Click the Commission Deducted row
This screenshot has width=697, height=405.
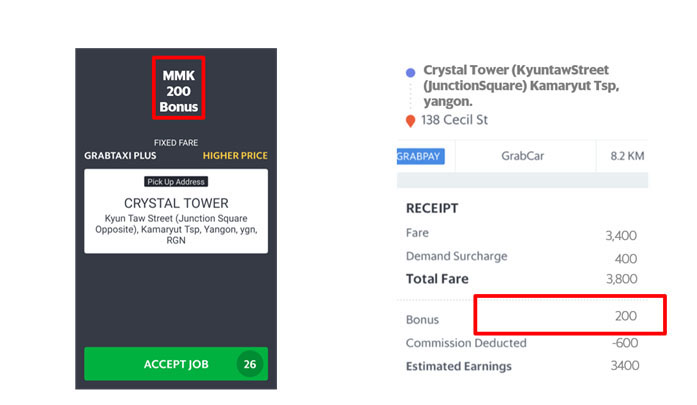click(520, 343)
